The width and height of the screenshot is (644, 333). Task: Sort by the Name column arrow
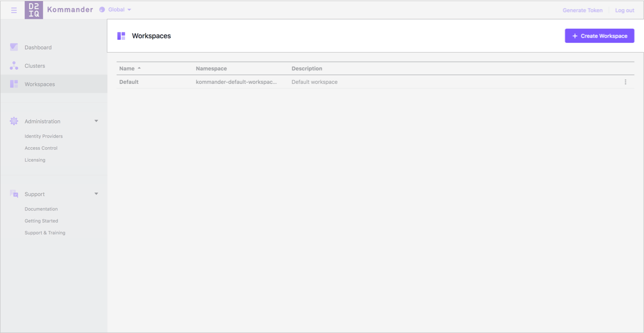click(139, 68)
